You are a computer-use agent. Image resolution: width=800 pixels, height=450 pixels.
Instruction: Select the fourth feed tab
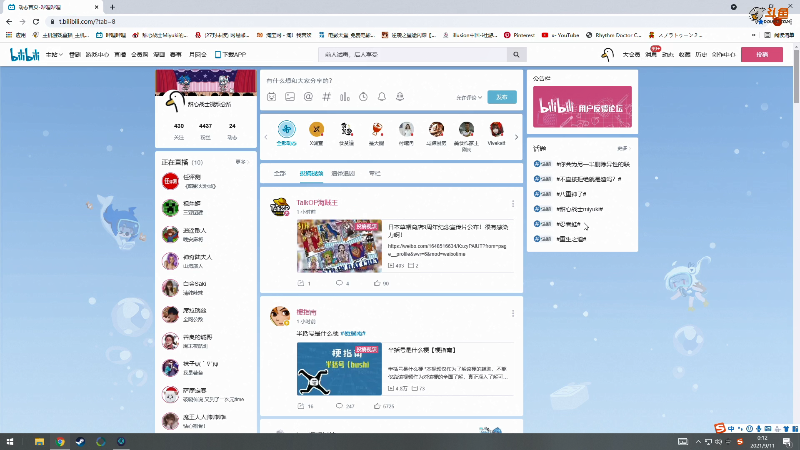[x=374, y=173]
